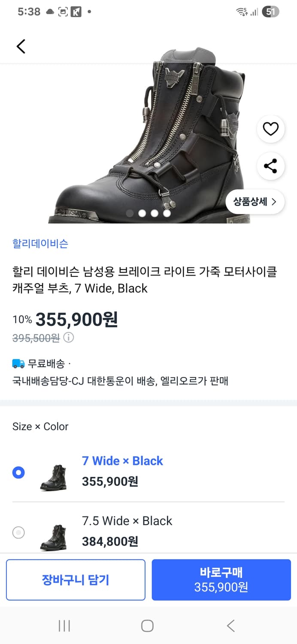This screenshot has width=297, height=644.
Task: Keep 7 Wide × Black selected via its radio button
Action: tap(18, 472)
